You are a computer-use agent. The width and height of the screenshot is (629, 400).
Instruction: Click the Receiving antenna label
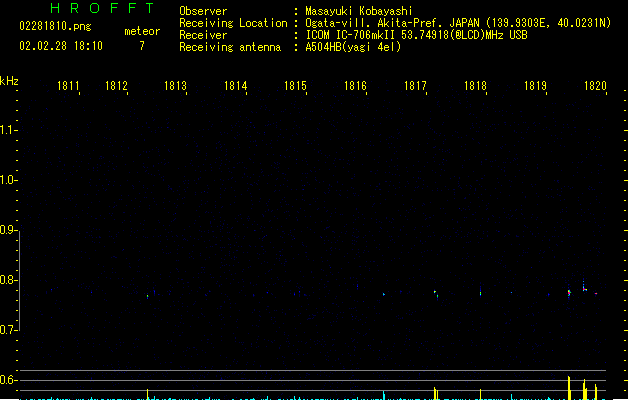230,47
